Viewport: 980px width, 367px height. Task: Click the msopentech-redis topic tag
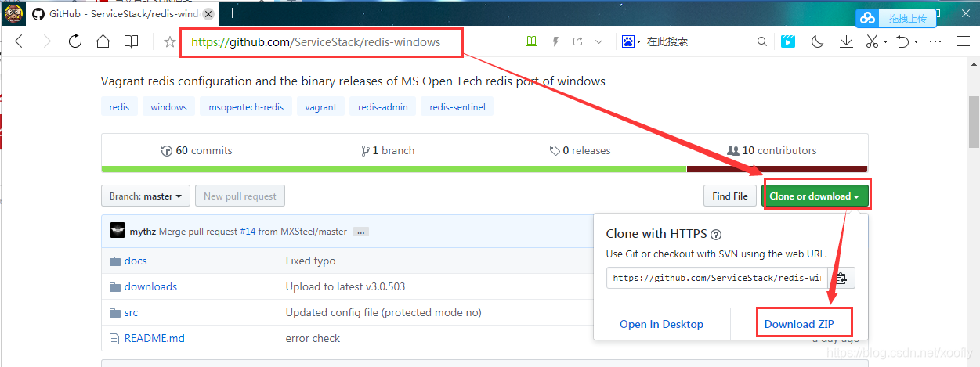tap(246, 107)
